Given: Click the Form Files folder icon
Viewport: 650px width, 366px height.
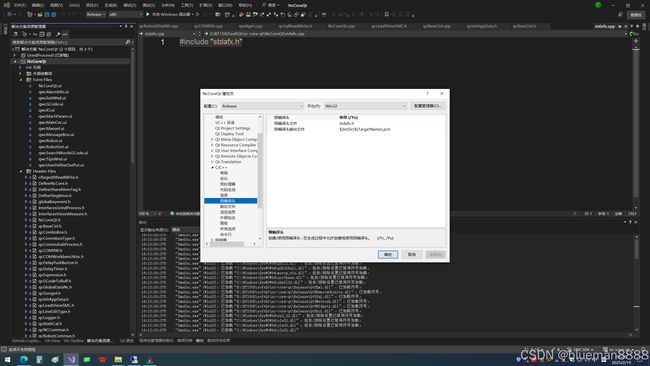Looking at the screenshot, I should pyautogui.click(x=29, y=80).
